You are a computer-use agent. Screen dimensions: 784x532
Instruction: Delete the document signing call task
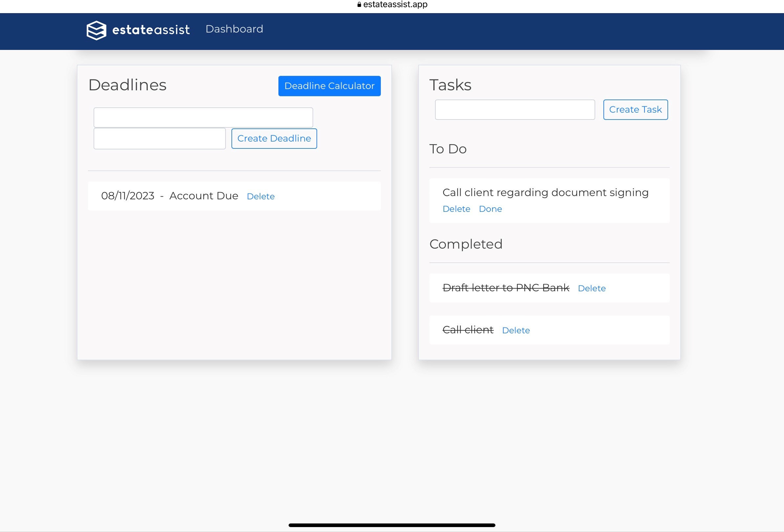pyautogui.click(x=456, y=209)
